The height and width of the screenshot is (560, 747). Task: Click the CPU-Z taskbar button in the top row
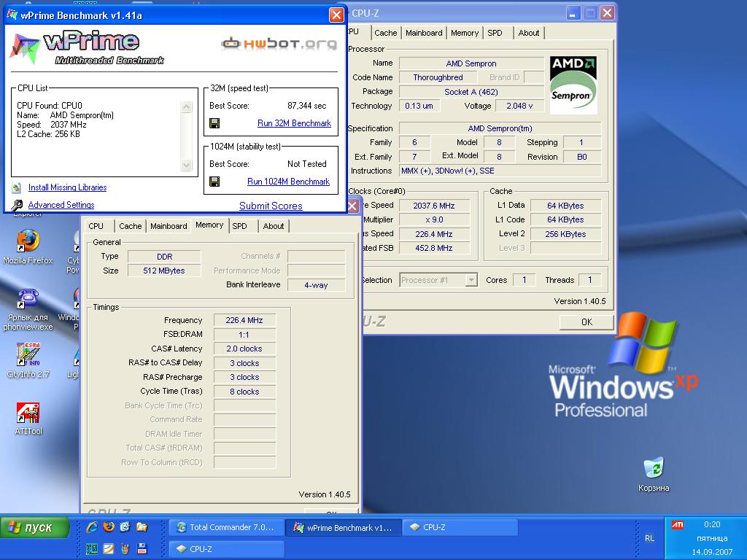click(x=460, y=527)
